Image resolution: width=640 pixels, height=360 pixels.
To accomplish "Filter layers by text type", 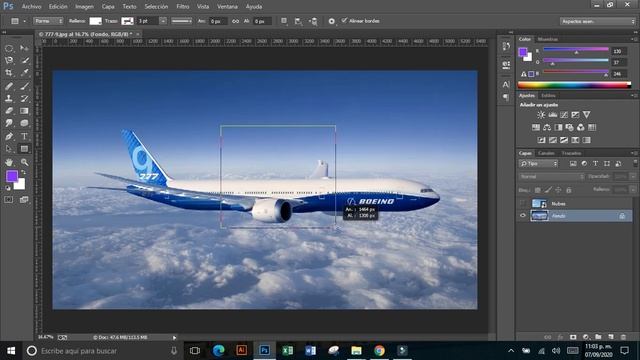I will click(596, 164).
